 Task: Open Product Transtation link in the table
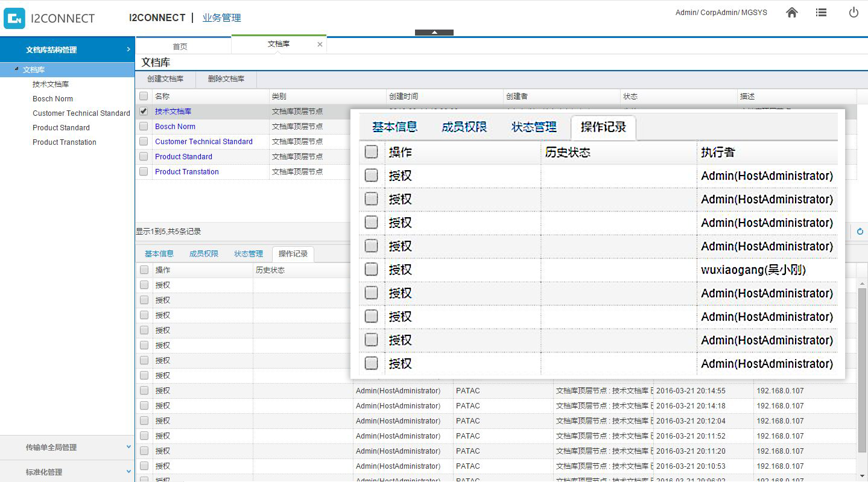(187, 171)
